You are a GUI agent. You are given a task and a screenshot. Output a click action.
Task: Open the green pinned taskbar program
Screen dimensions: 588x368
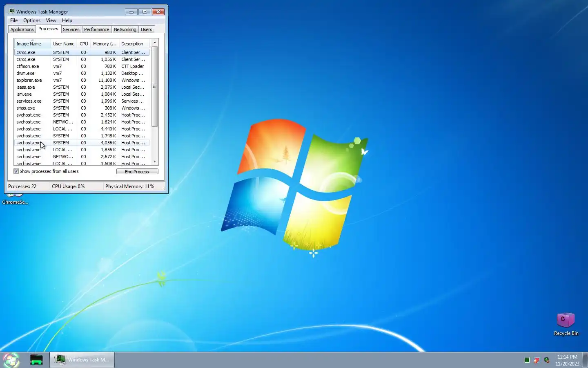[x=36, y=360]
